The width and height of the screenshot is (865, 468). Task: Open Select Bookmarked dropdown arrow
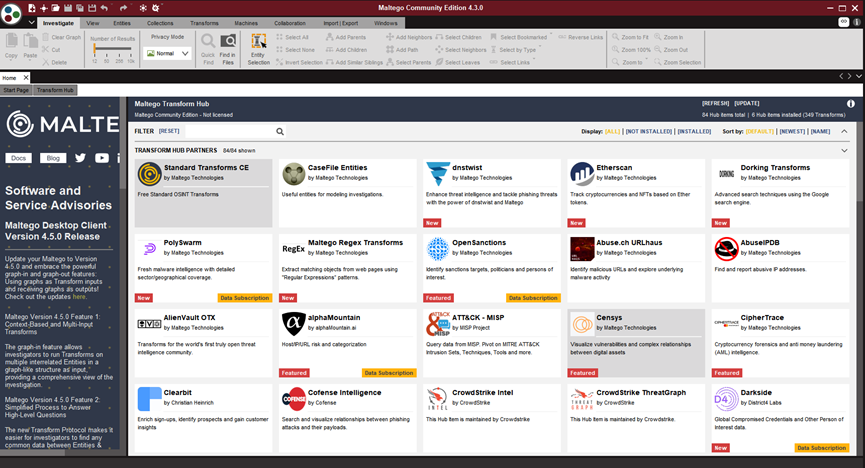coord(551,34)
